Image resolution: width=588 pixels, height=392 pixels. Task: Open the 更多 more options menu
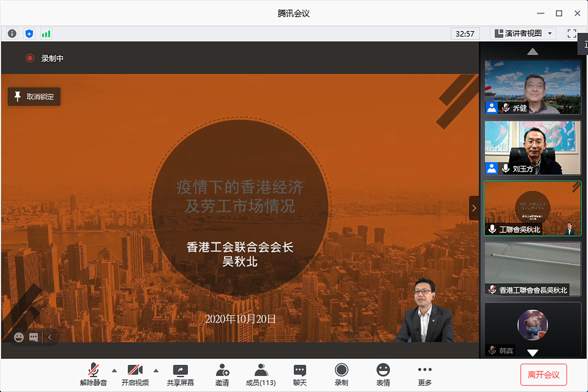(x=425, y=374)
